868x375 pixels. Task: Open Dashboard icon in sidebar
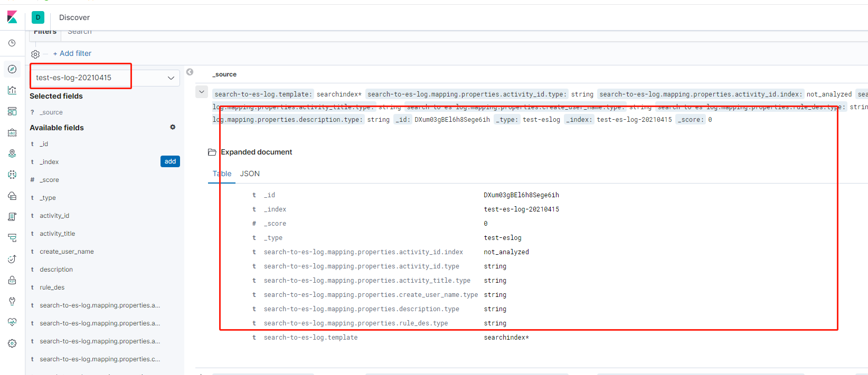tap(12, 111)
